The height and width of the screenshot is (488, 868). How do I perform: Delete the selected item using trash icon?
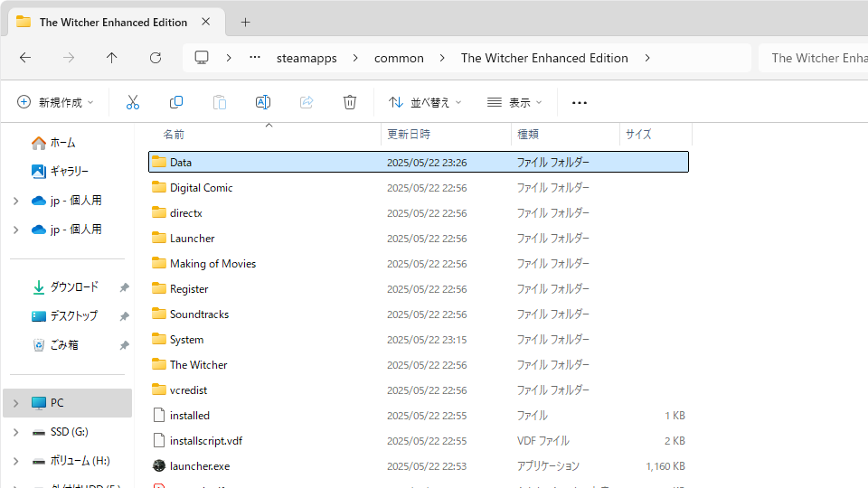[x=350, y=102]
